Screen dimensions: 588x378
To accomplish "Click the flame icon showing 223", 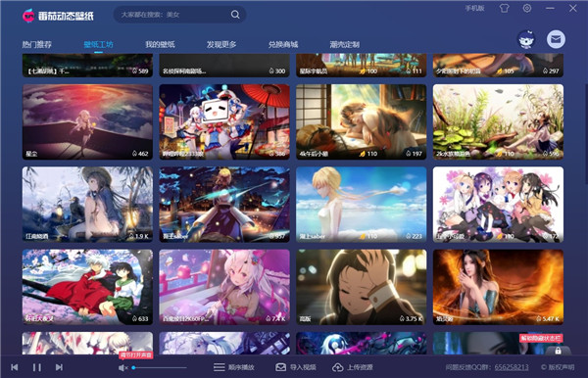I will click(x=409, y=236).
